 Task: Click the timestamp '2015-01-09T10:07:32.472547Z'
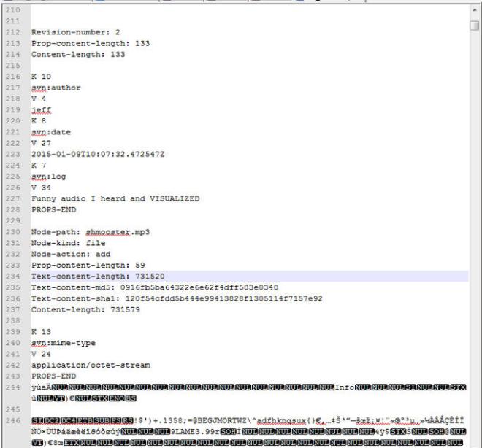(98, 154)
